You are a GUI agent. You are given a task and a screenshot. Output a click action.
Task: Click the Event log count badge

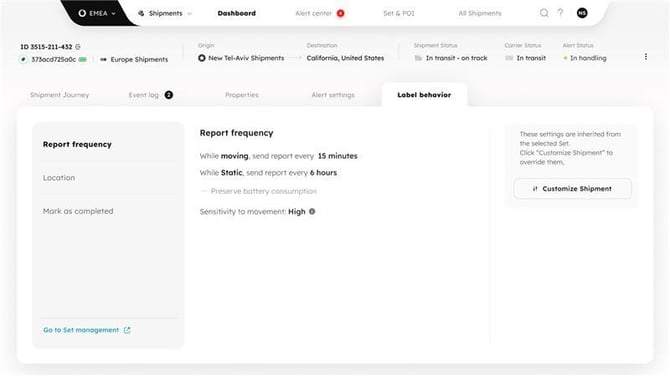(x=169, y=95)
